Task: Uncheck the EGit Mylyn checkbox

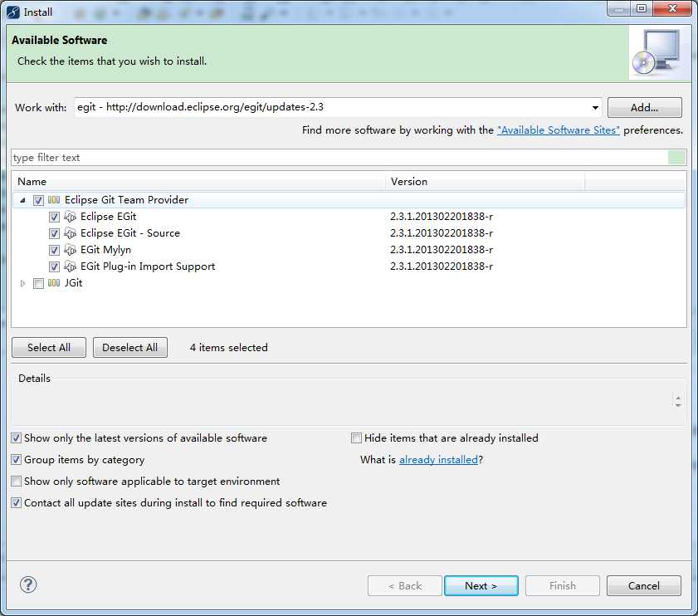Action: tap(54, 250)
